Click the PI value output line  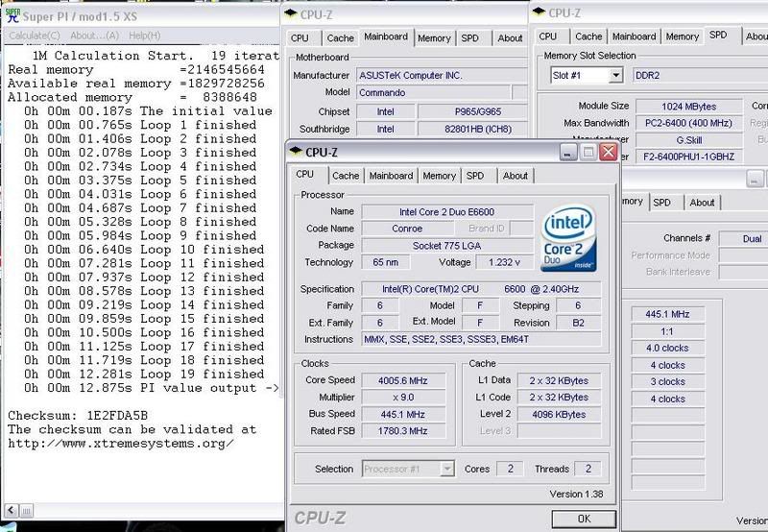pyautogui.click(x=151, y=388)
